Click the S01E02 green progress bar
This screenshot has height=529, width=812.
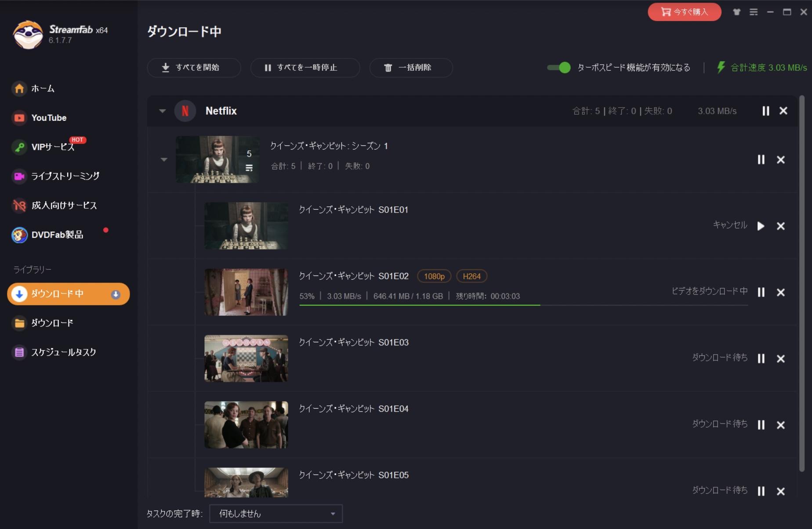(420, 305)
